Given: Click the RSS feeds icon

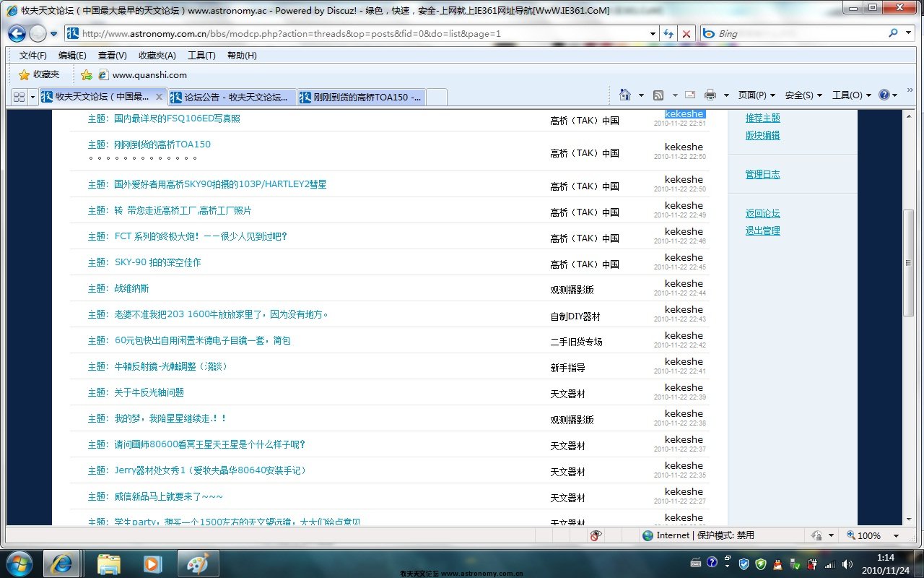Looking at the screenshot, I should (x=658, y=95).
